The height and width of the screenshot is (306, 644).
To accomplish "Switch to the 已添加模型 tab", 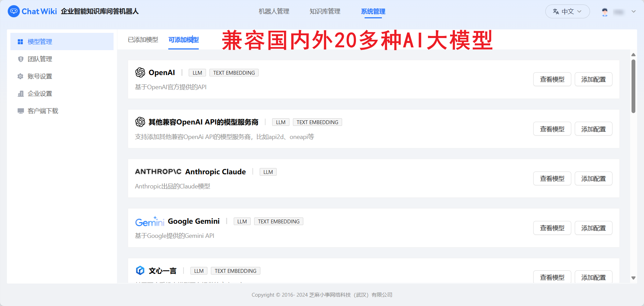I will tap(143, 40).
